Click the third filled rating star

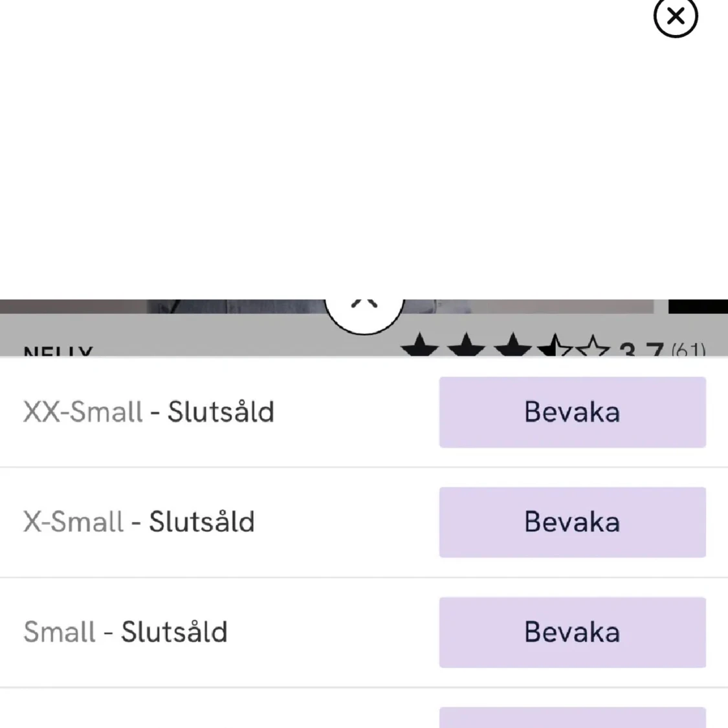pos(513,346)
